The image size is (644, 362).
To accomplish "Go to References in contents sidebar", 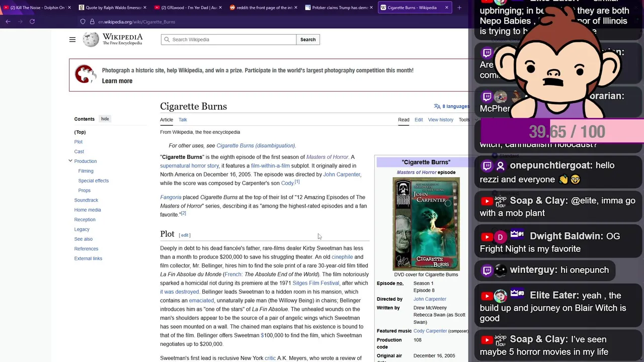I will pyautogui.click(x=86, y=249).
